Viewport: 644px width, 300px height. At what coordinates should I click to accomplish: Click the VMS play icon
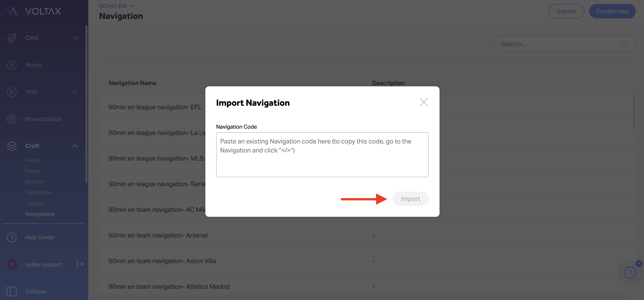pos(11,92)
